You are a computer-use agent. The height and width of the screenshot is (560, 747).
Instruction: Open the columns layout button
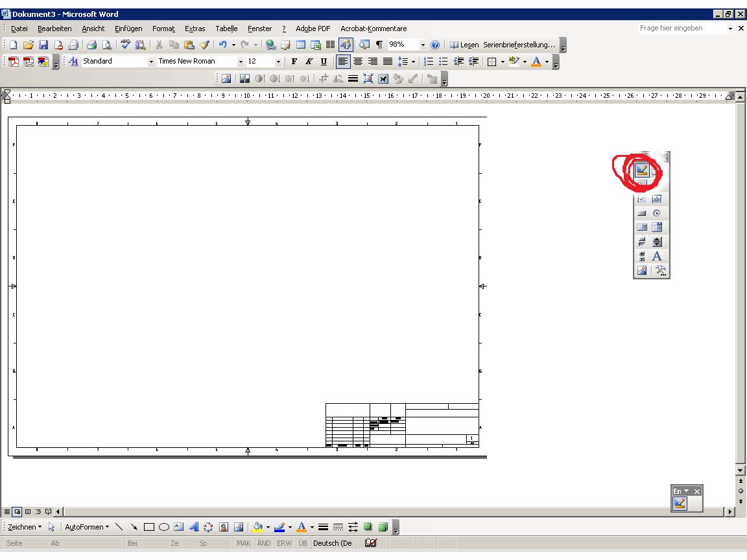(x=330, y=45)
